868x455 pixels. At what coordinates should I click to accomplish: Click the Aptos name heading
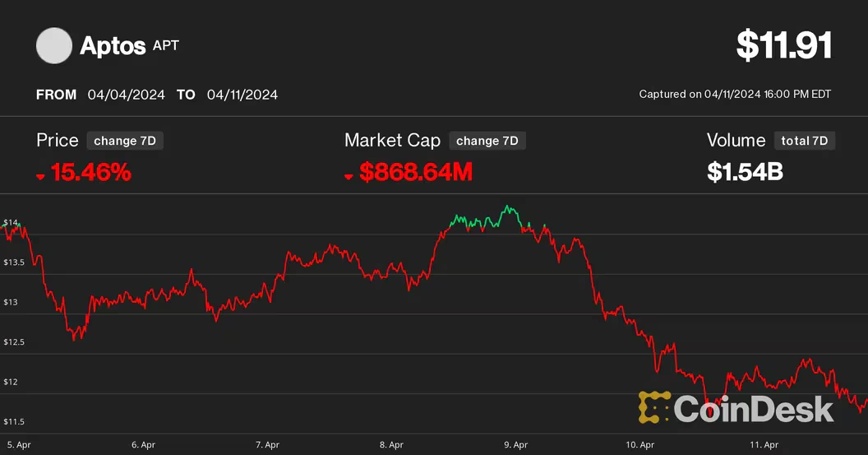coord(113,45)
